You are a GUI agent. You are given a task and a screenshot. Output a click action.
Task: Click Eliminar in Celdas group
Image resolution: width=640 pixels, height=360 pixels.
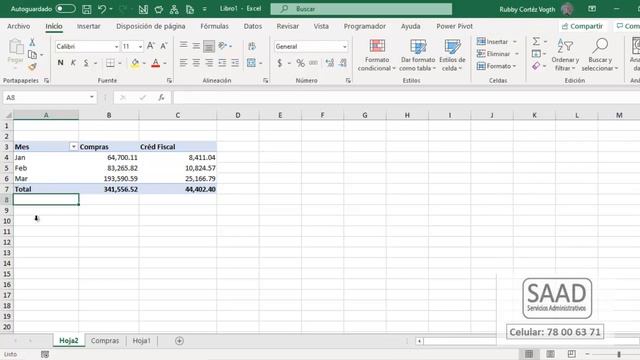[497, 54]
